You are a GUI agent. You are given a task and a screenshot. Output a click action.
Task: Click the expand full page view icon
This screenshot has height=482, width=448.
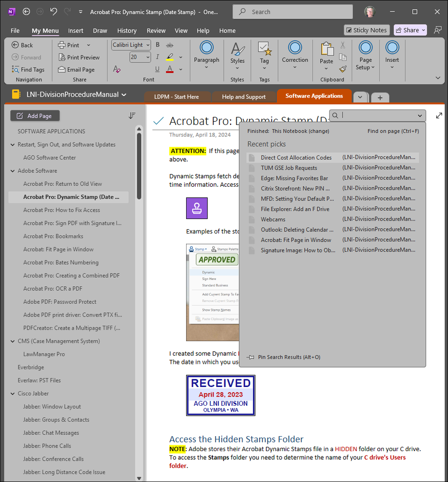439,116
